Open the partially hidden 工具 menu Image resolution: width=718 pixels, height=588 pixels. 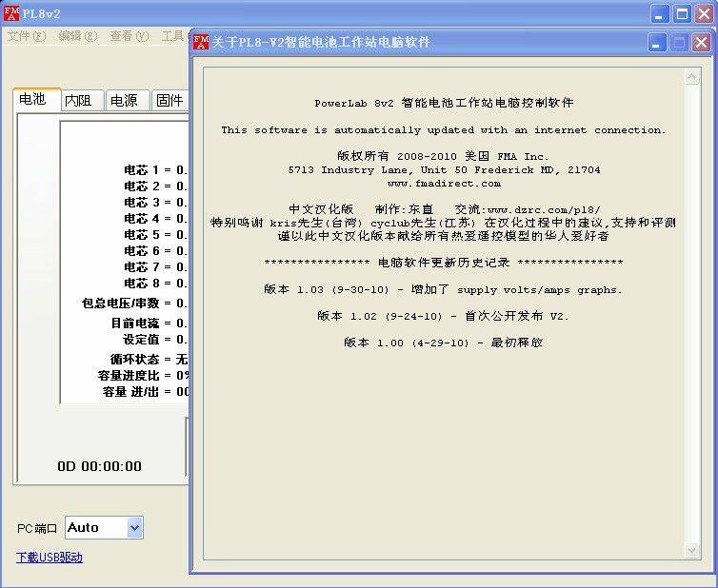coord(173,36)
